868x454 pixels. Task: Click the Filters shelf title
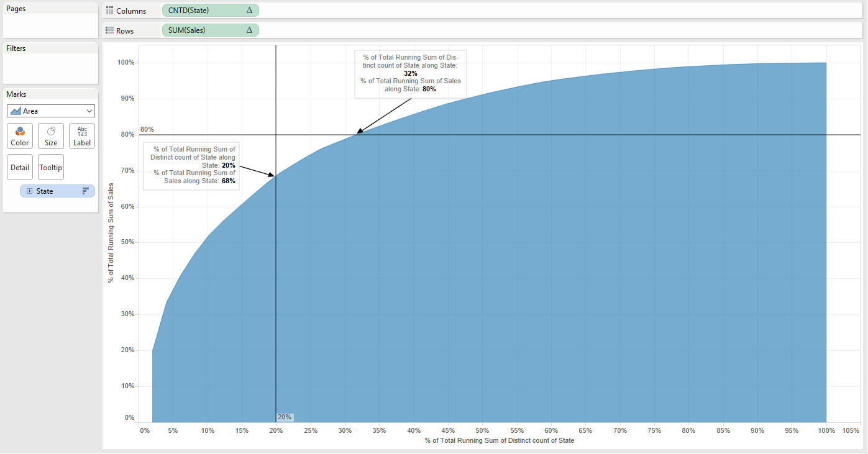[16, 48]
